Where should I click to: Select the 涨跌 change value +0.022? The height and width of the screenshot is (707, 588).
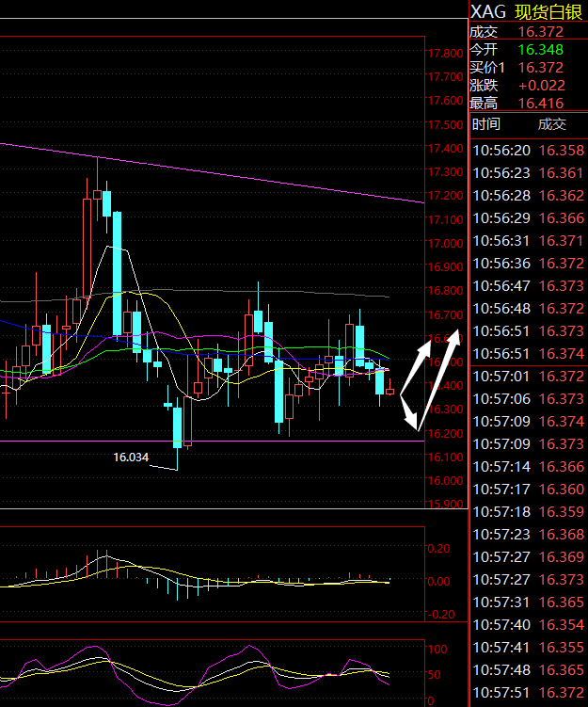coord(542,86)
